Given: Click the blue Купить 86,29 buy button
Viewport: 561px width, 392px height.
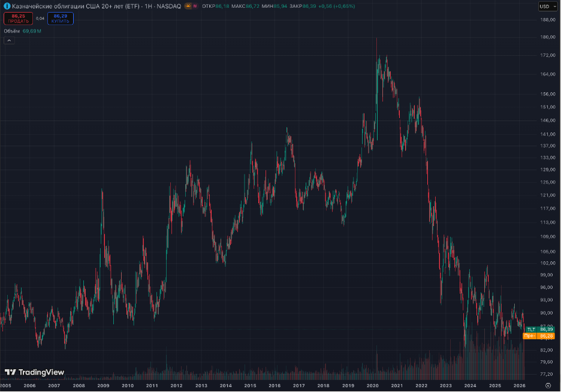Looking at the screenshot, I should (61, 18).
